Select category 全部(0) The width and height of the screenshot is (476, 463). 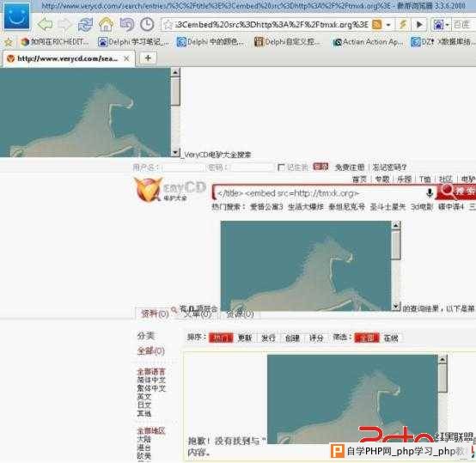pos(151,351)
